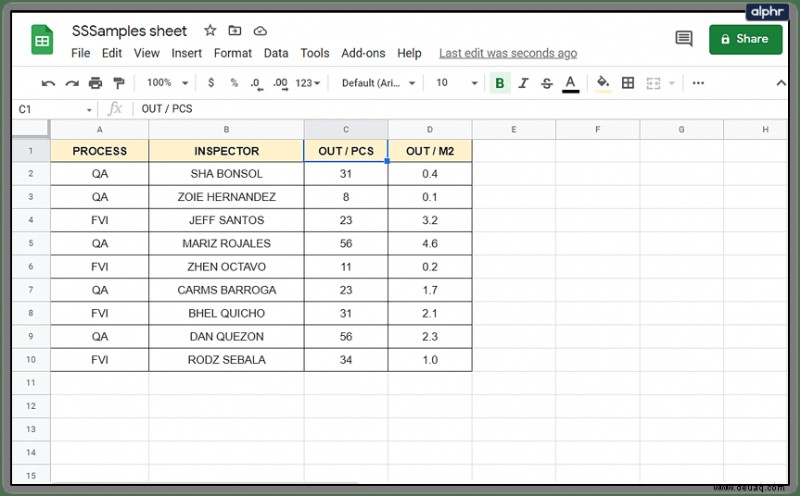Select column B header
The width and height of the screenshot is (800, 496).
(x=226, y=130)
